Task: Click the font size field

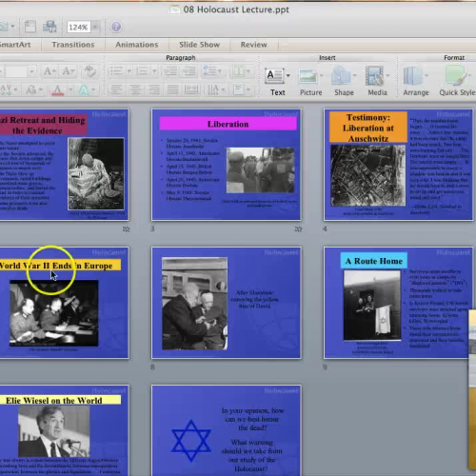Action: point(16,71)
